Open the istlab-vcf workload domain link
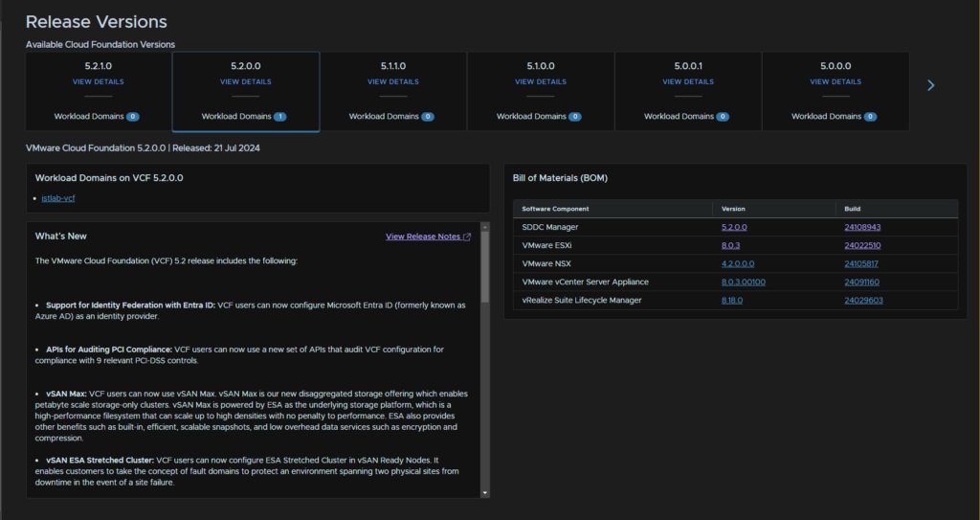The width and height of the screenshot is (980, 520). 58,198
